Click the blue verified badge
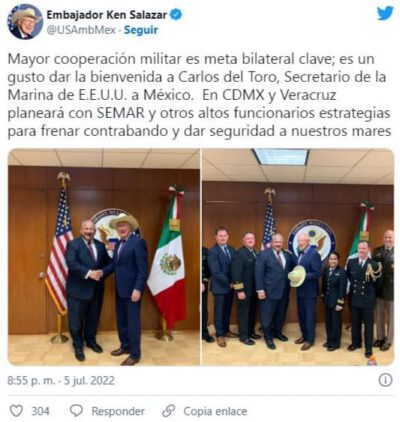Image resolution: width=400 pixels, height=422 pixels. pyautogui.click(x=176, y=14)
